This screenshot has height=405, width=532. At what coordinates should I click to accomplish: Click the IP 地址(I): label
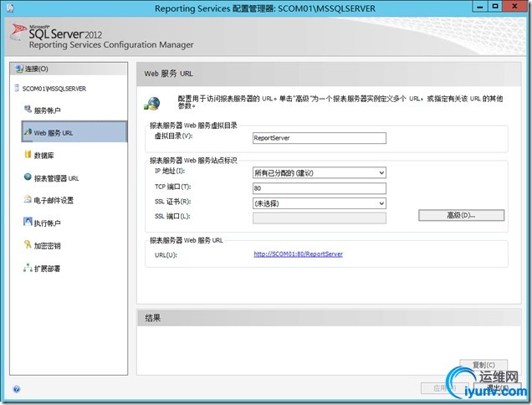pyautogui.click(x=170, y=171)
